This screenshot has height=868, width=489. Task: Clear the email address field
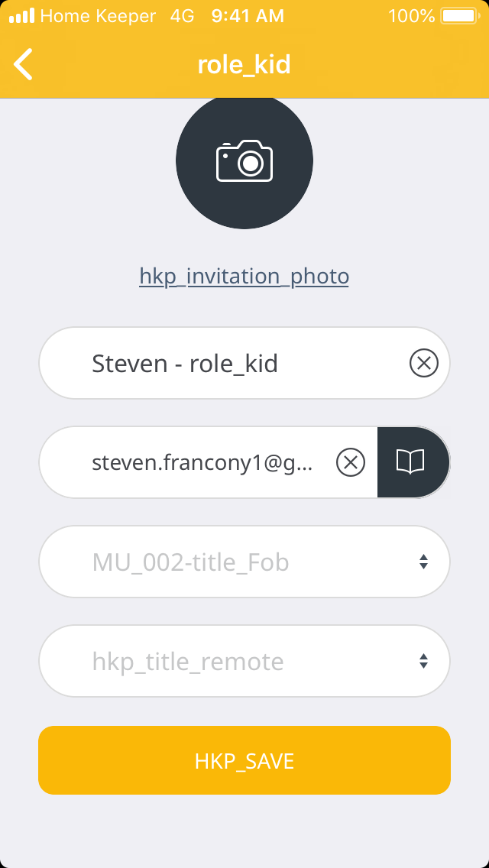click(351, 462)
